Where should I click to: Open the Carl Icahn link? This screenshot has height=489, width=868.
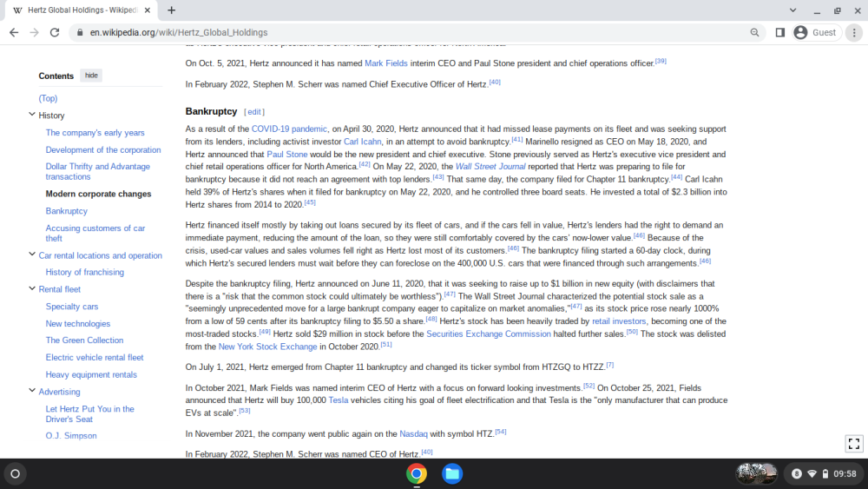pos(363,142)
